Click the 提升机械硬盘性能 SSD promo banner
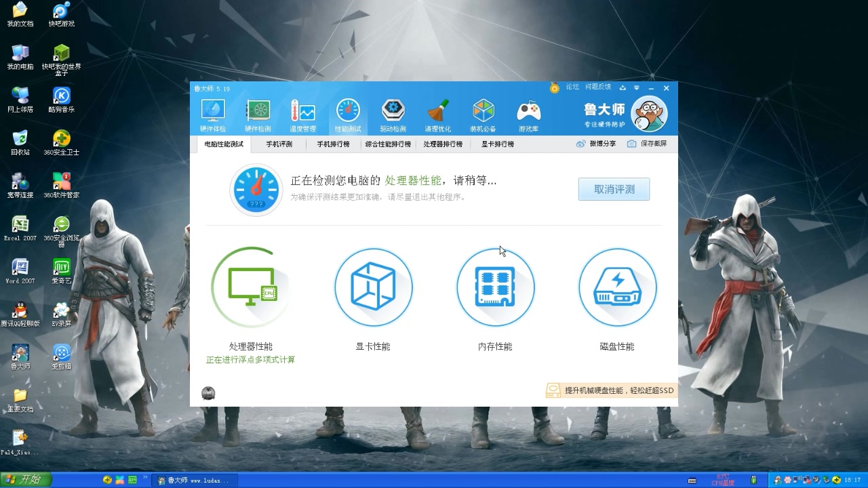This screenshot has height=488, width=868. [x=611, y=390]
